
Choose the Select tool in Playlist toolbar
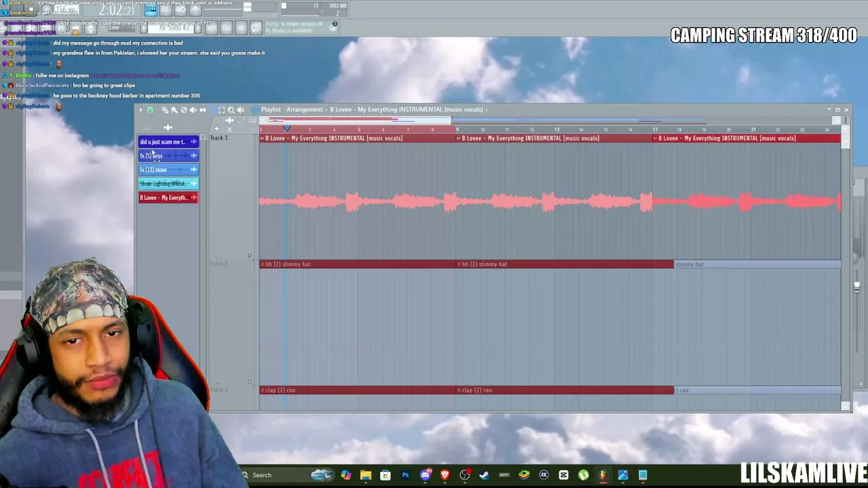[x=222, y=110]
